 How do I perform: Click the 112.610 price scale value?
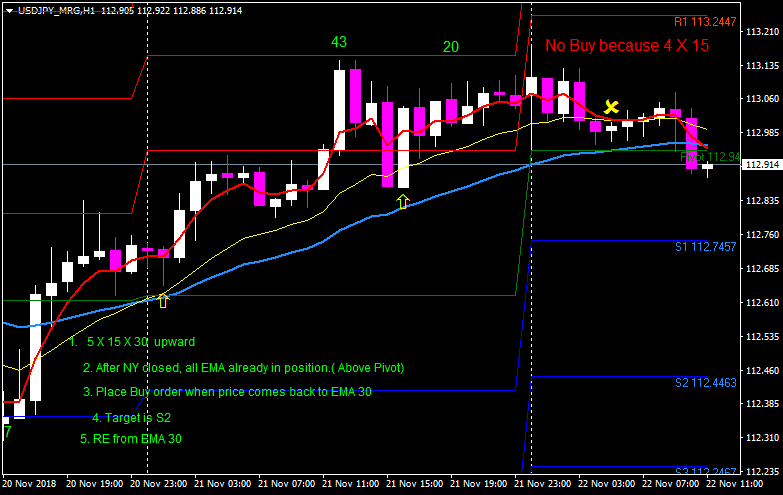[762, 303]
